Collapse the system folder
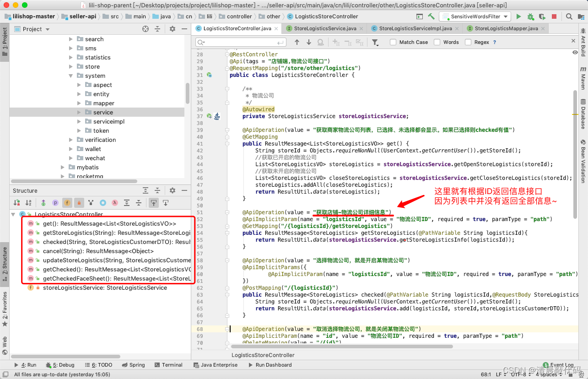Screen dimensions: 588x379 pyautogui.click(x=71, y=76)
